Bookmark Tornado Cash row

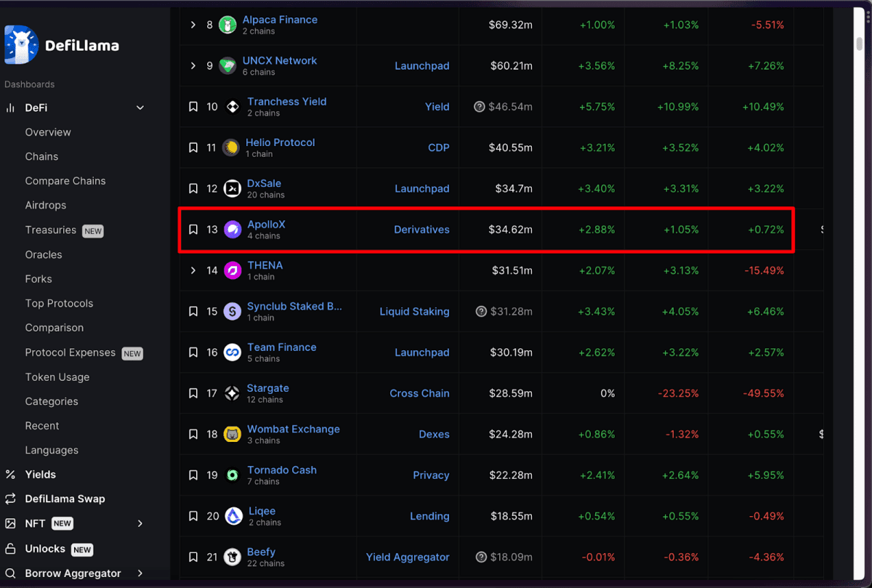click(193, 475)
